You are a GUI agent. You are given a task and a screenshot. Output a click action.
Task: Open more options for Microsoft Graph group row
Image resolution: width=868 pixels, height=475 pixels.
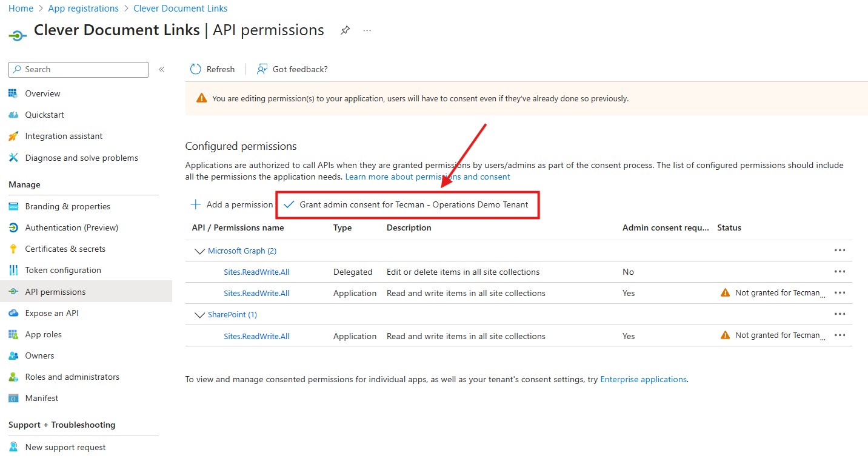point(840,250)
